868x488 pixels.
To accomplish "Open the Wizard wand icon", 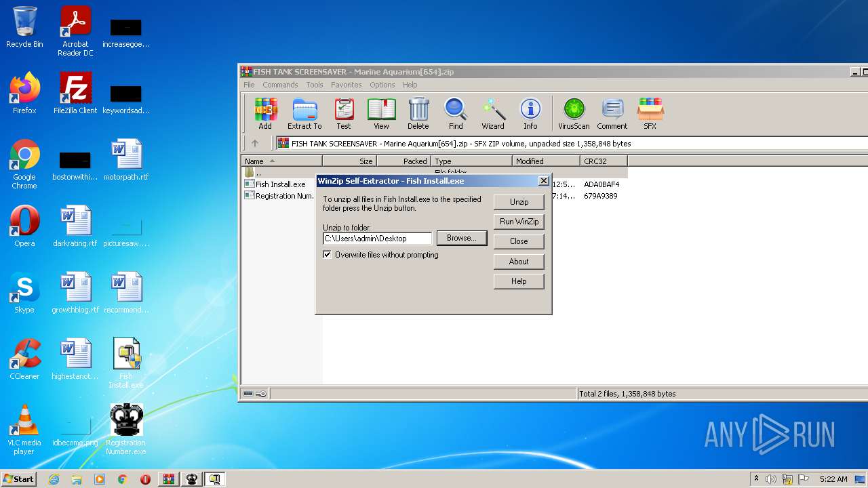I will (493, 113).
